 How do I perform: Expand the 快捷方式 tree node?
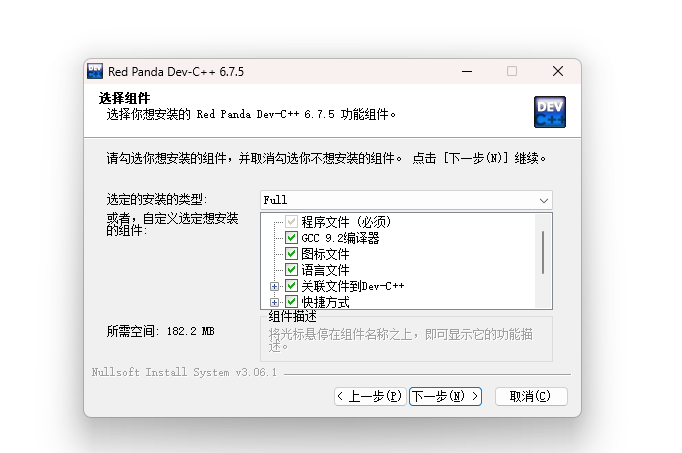pyautogui.click(x=274, y=302)
